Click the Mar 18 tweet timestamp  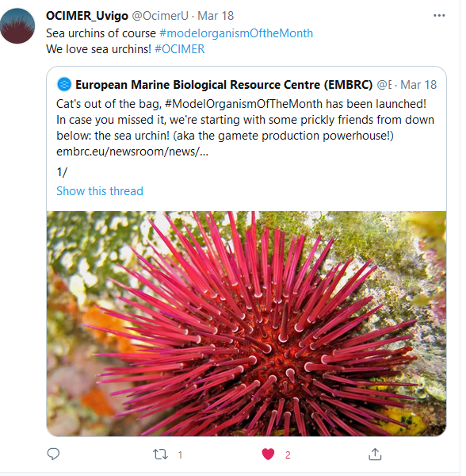216,16
